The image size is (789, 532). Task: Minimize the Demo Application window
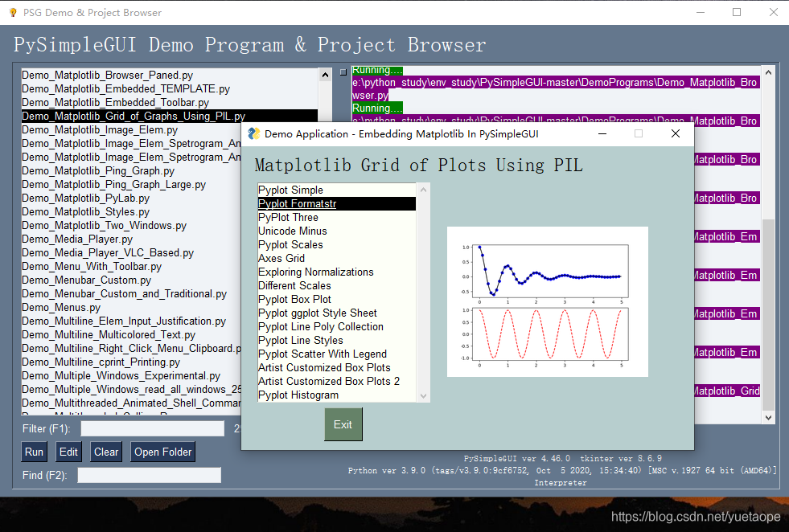click(x=602, y=133)
